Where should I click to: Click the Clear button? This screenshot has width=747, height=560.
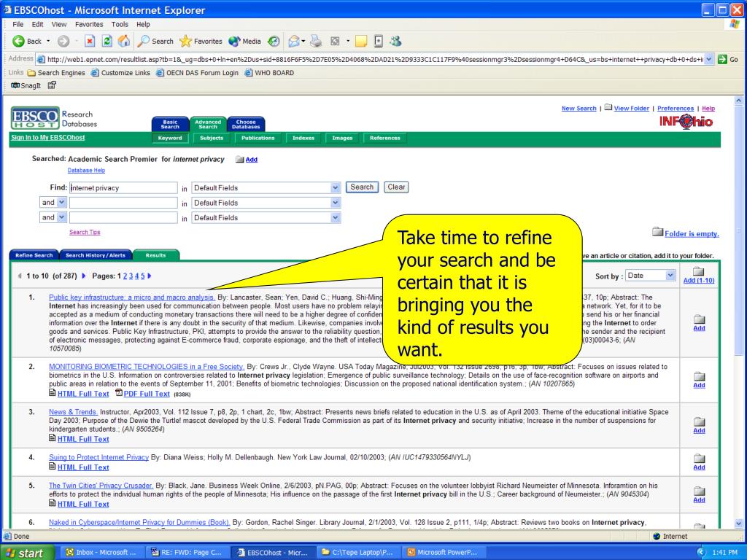coord(396,187)
